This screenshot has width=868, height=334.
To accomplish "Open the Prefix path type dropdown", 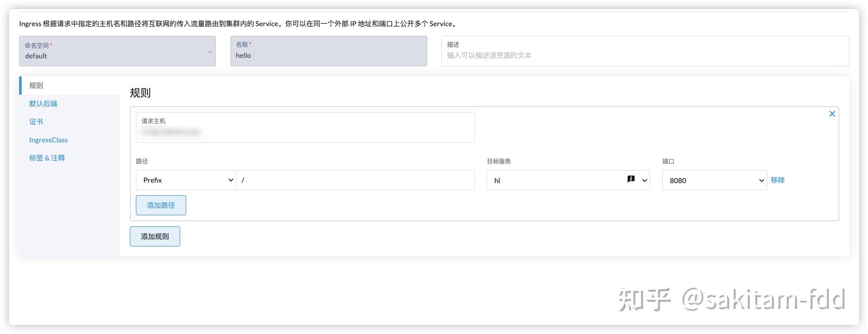I will click(186, 180).
